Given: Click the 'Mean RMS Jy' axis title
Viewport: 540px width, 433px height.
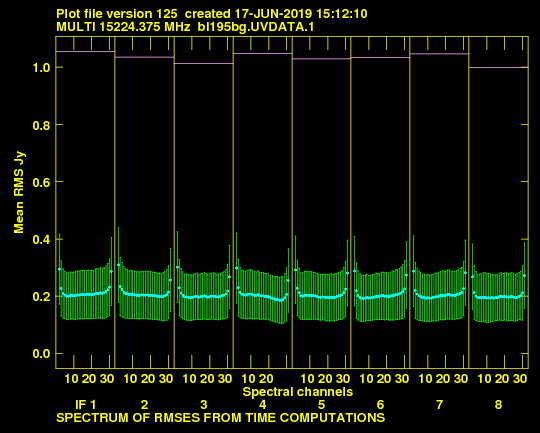Looking at the screenshot, I should point(19,192).
